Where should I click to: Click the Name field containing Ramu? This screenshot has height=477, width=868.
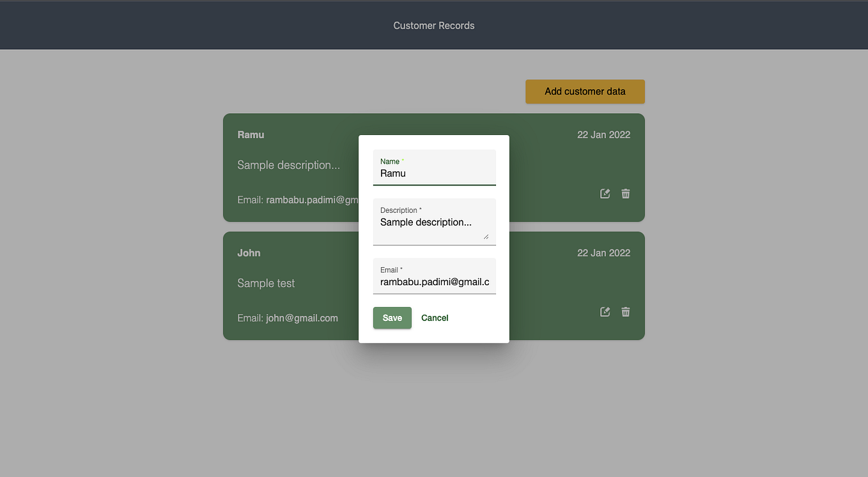[x=434, y=173]
